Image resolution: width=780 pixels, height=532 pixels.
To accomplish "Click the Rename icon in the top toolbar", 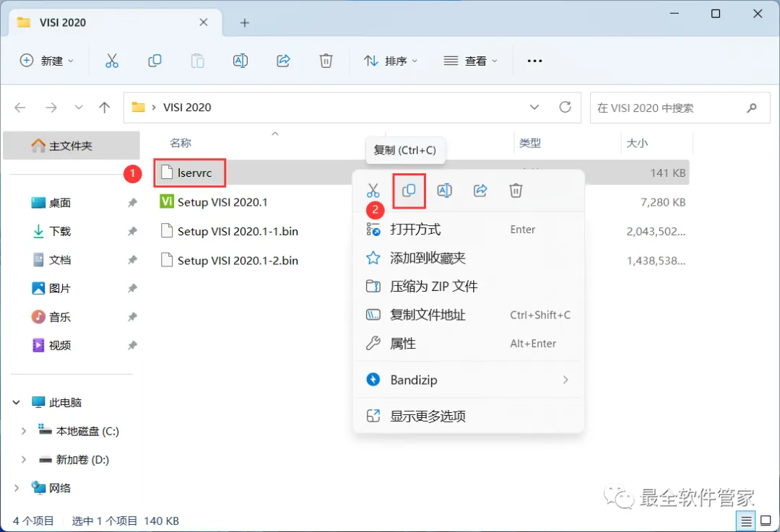I will pyautogui.click(x=240, y=61).
